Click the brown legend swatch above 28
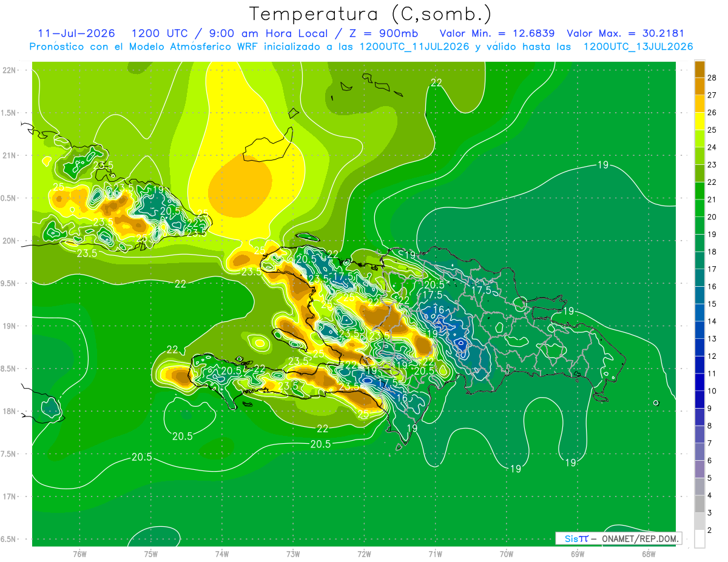Viewport: 728px width, 562px height. (x=699, y=69)
